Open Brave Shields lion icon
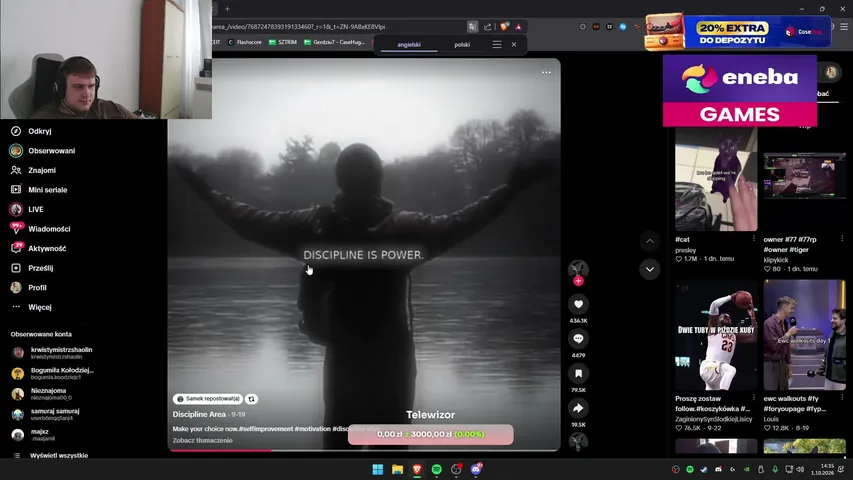The height and width of the screenshot is (480, 853). point(504,27)
